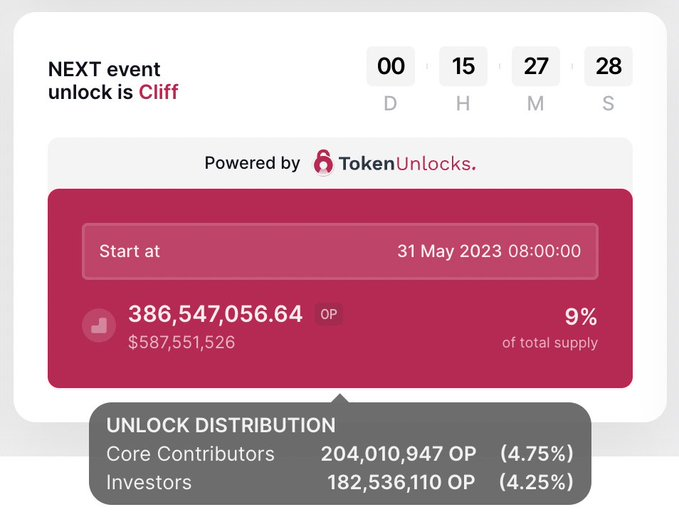Click the TokenUnlocks padlock logo icon
Image resolution: width=679 pixels, height=517 pixels.
coord(323,163)
